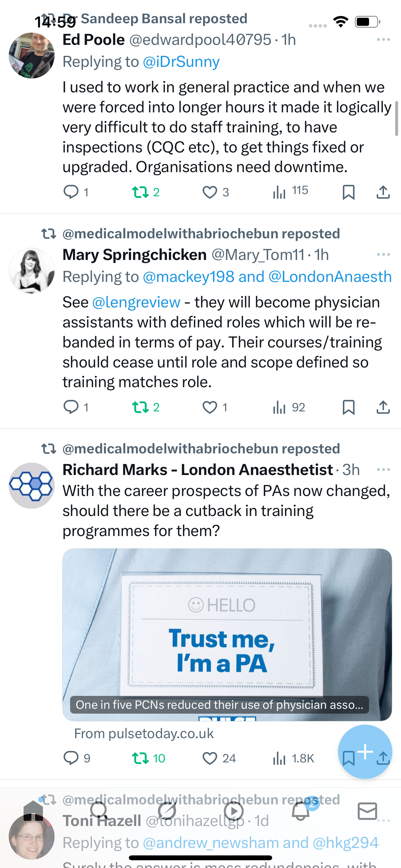Viewport: 401px width, 868px height.
Task: Open more options on Richard Marks' tweet
Action: coord(383,470)
